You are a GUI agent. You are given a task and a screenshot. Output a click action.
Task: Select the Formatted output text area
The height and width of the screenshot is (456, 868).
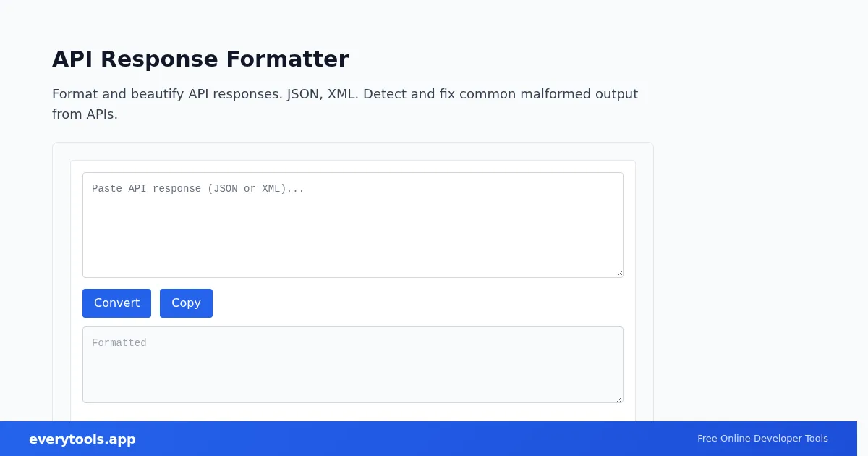pyautogui.click(x=353, y=365)
